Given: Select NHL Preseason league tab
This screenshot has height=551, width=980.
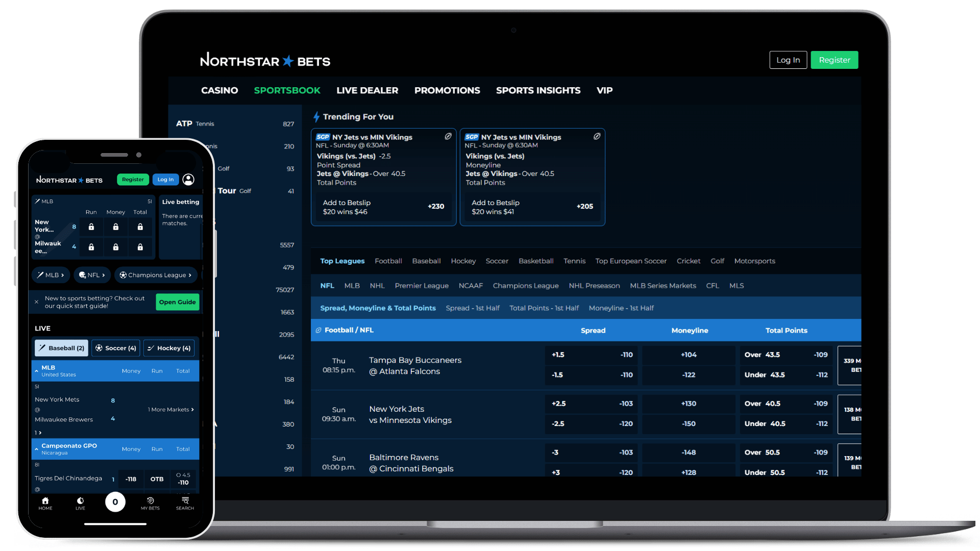Looking at the screenshot, I should pos(594,286).
